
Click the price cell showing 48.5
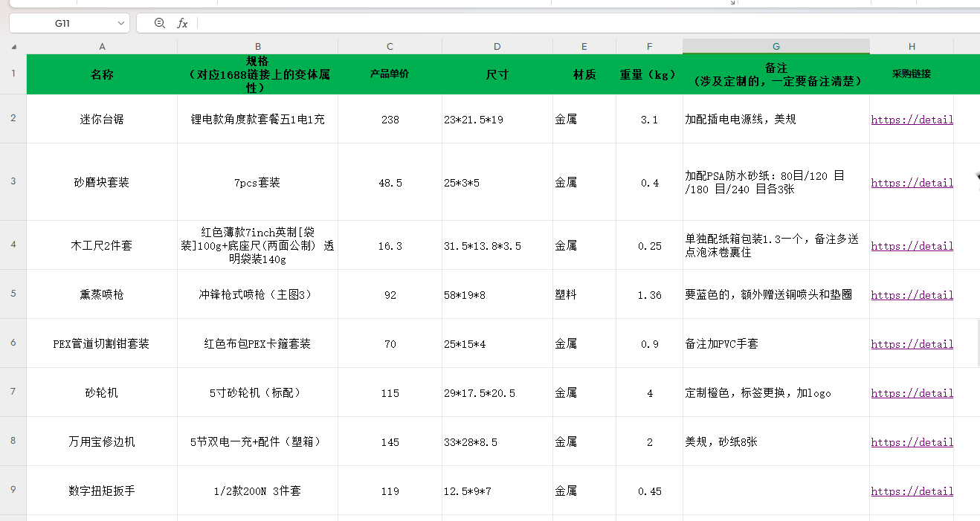(x=390, y=182)
